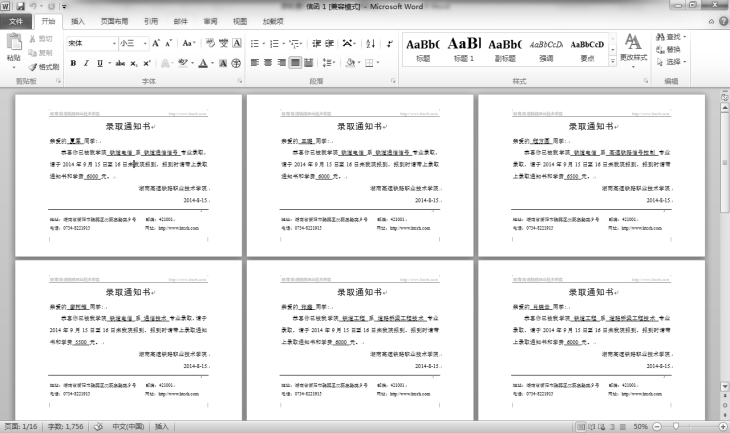The height and width of the screenshot is (433, 730).
Task: Click the bulleted list icon
Action: (x=255, y=44)
